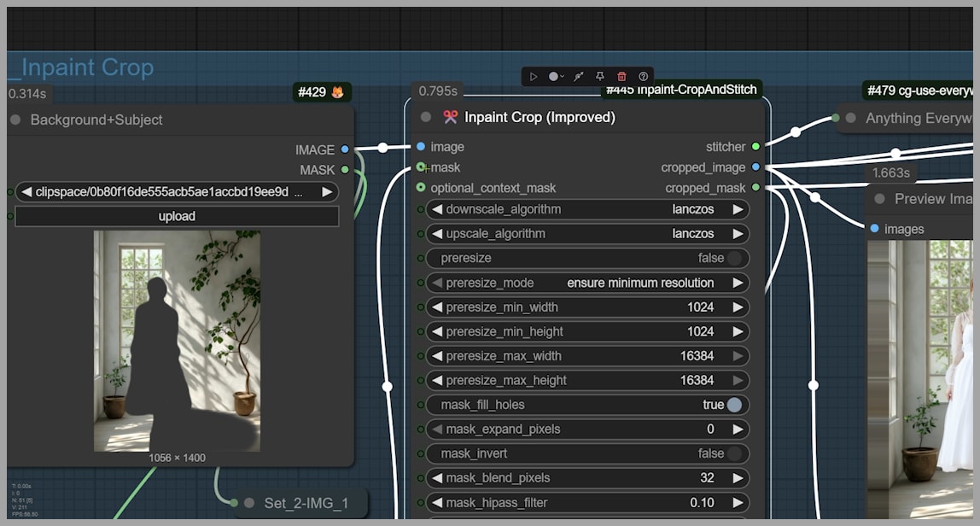
Task: Open the node color circle dropdown
Action: (x=556, y=77)
